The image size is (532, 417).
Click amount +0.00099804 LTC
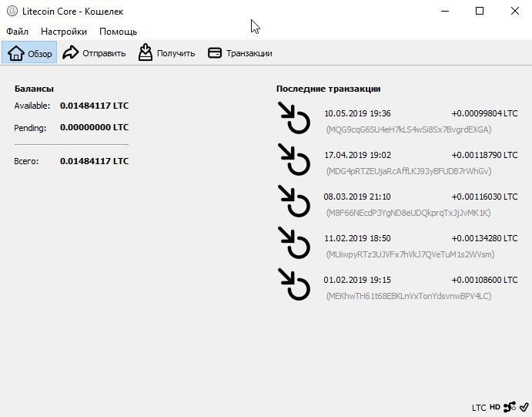pyautogui.click(x=484, y=113)
